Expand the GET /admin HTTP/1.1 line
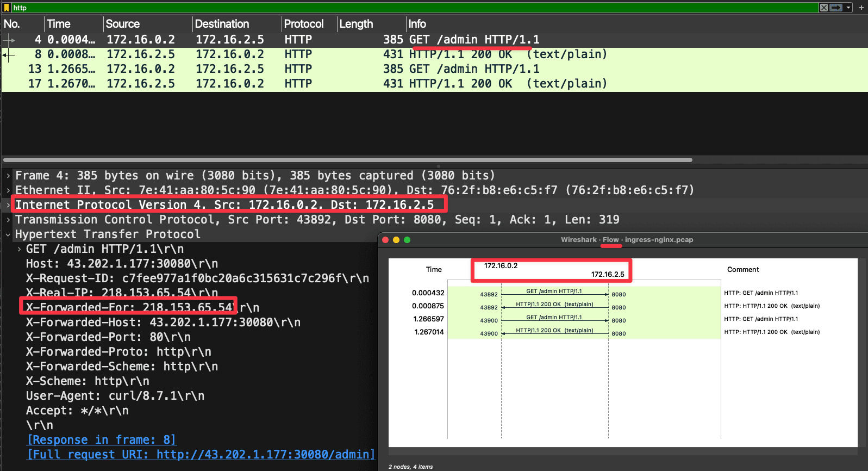 [x=20, y=249]
